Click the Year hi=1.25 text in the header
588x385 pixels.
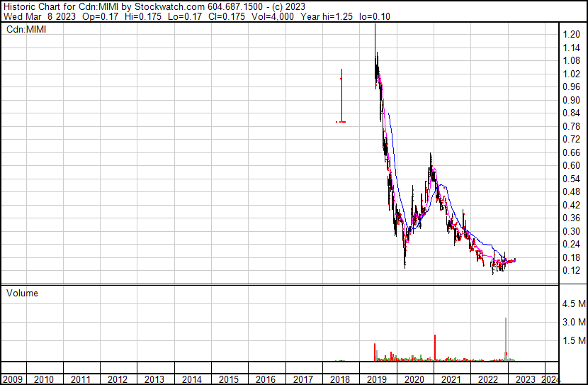click(x=327, y=16)
